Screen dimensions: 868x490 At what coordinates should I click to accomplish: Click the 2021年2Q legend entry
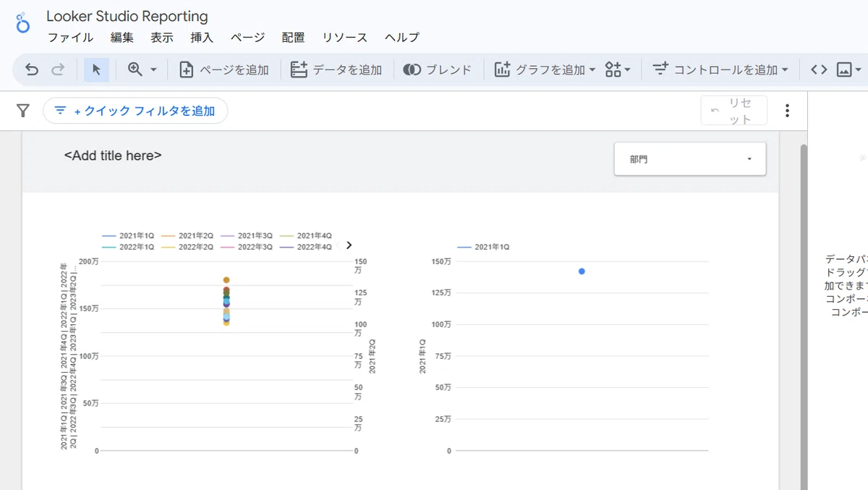187,236
